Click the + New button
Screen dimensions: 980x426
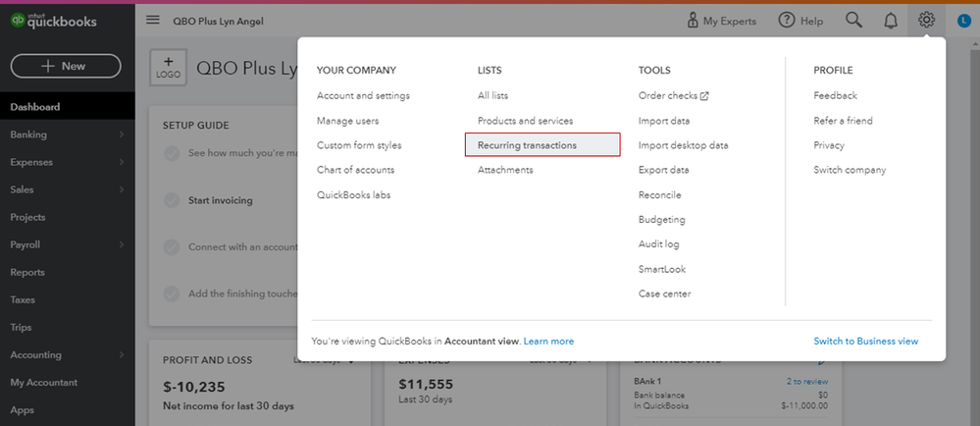66,66
